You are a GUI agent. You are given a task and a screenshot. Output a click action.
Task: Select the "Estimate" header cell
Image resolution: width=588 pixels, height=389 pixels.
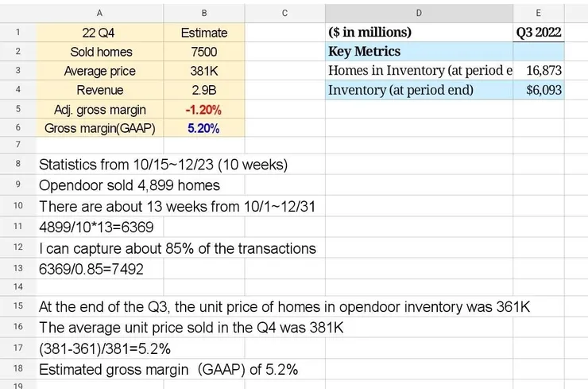tap(204, 33)
